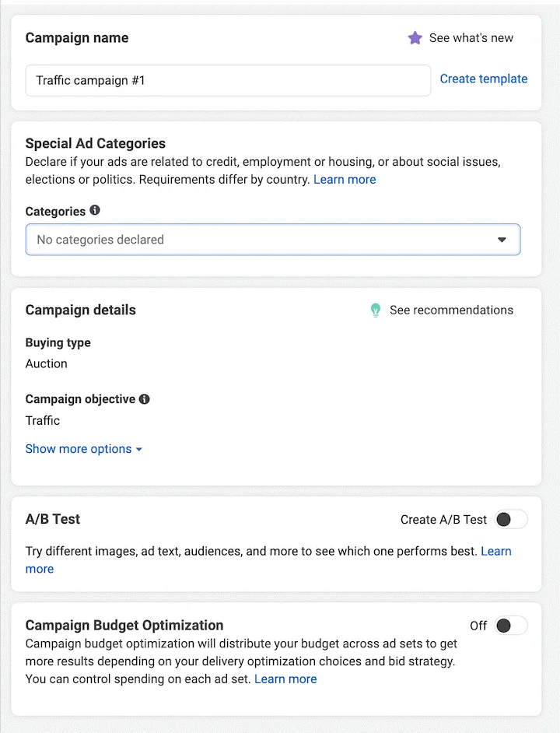Click the Create template link

coord(484,79)
